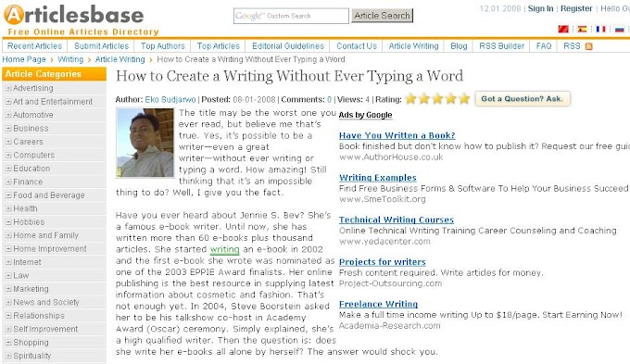This screenshot has height=364, width=630.
Task: Select the Russian flag icon
Action: pos(619,29)
